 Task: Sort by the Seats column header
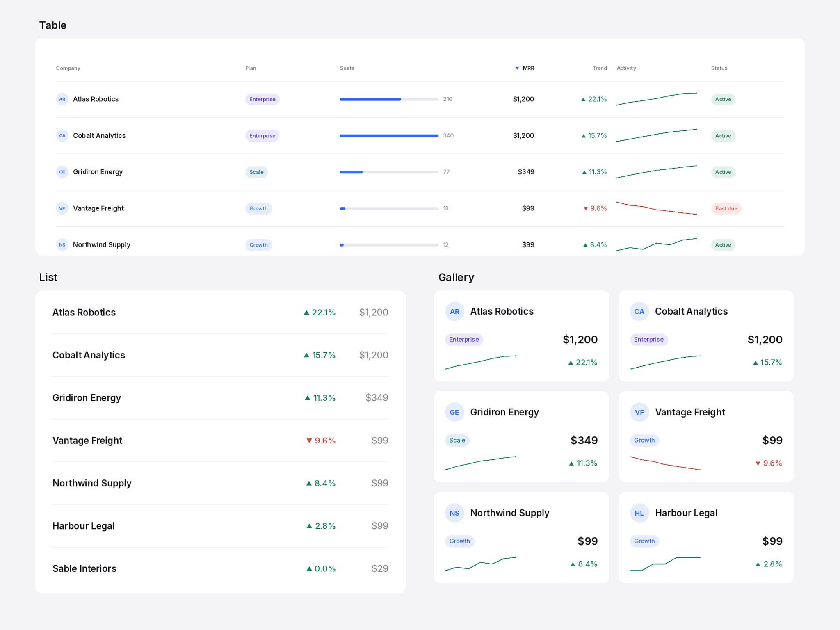click(x=347, y=68)
